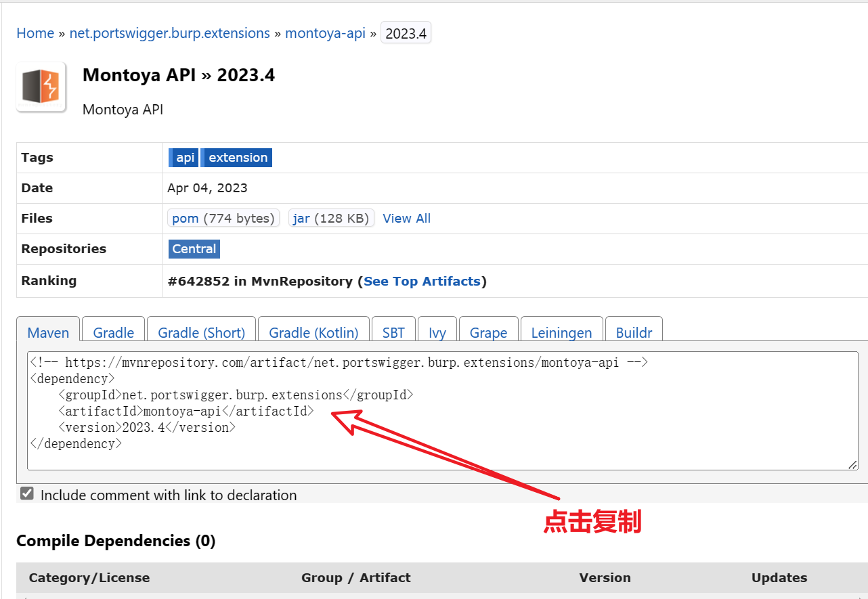
Task: Download the pom file link
Action: (x=223, y=218)
